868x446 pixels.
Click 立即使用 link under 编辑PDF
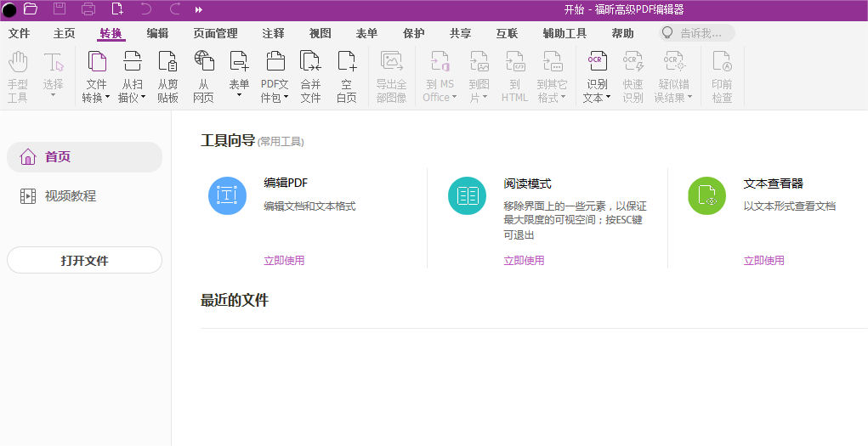tap(284, 261)
